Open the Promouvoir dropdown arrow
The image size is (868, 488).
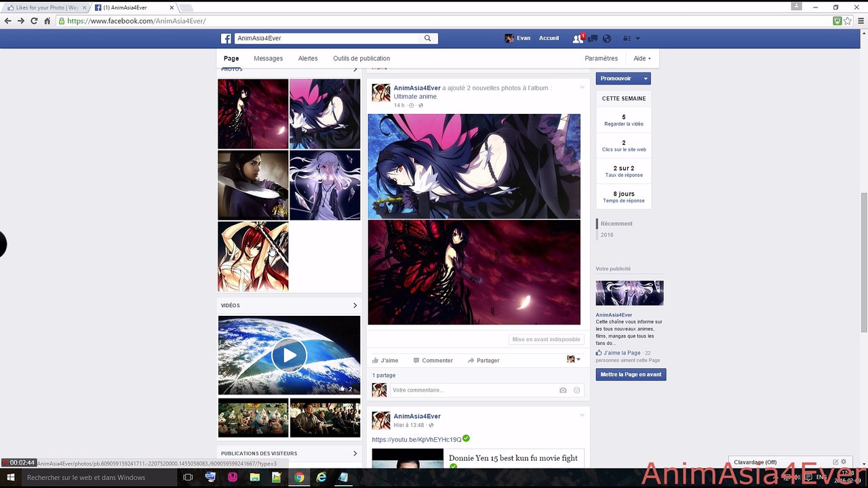click(646, 79)
